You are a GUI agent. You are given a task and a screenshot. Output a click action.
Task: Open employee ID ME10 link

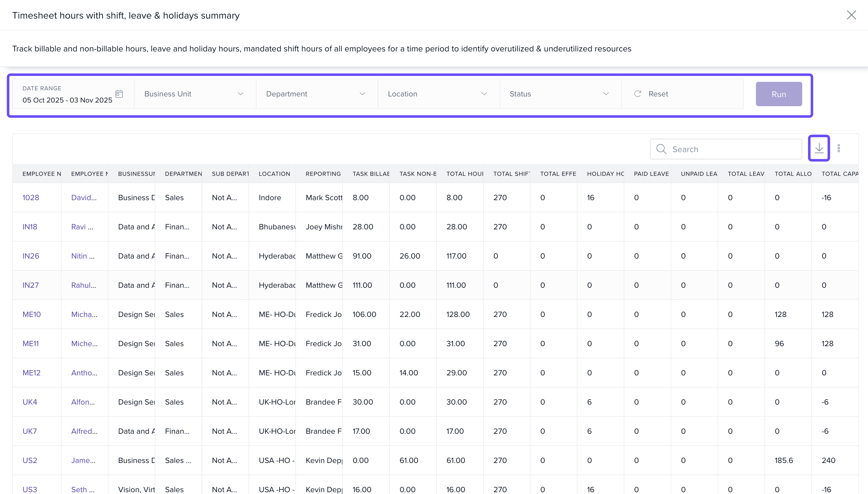tap(31, 314)
